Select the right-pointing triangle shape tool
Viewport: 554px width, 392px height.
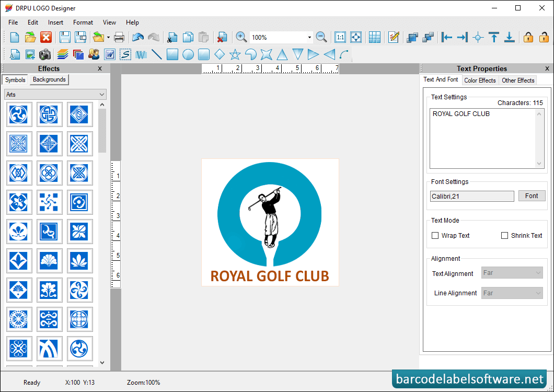click(313, 54)
